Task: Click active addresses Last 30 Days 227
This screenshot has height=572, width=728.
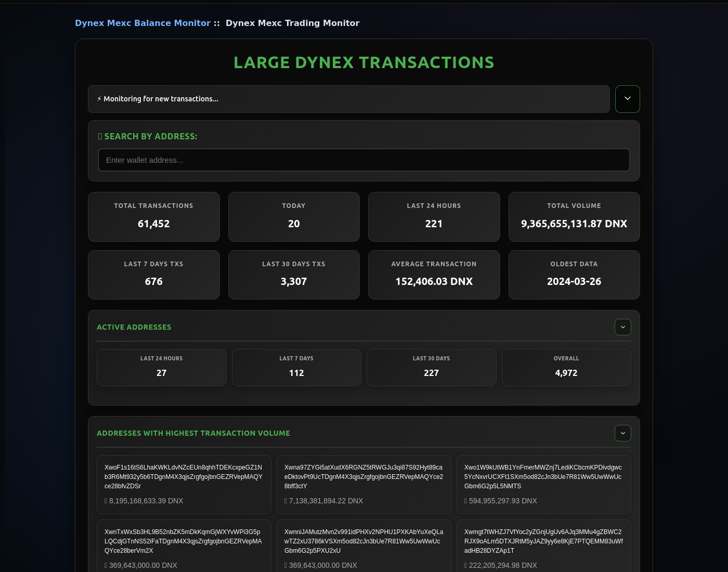Action: 432,368
